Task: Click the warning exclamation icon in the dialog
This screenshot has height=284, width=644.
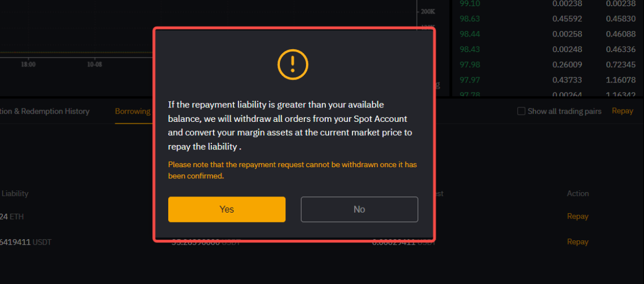Action: coord(292,65)
